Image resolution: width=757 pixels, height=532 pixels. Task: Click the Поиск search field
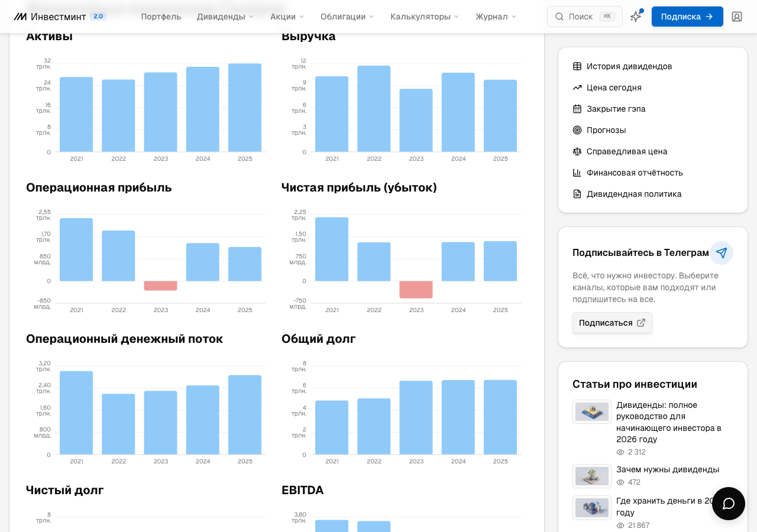pyautogui.click(x=585, y=17)
